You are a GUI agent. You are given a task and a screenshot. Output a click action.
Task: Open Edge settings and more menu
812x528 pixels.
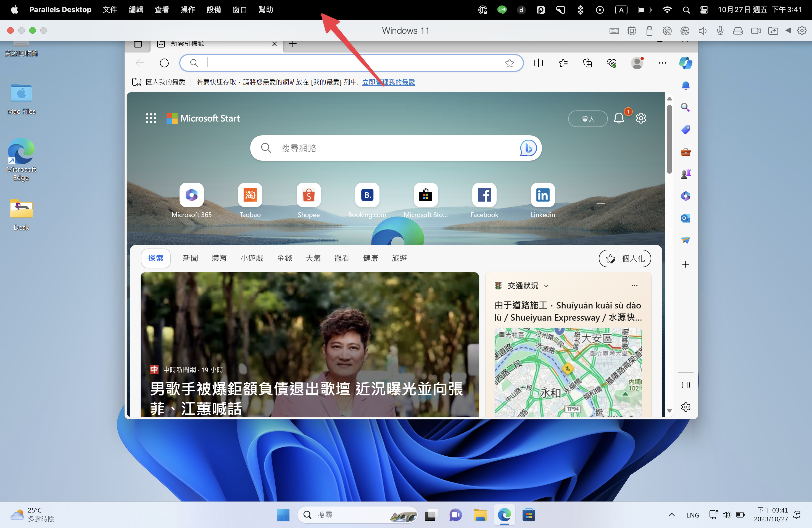[662, 63]
